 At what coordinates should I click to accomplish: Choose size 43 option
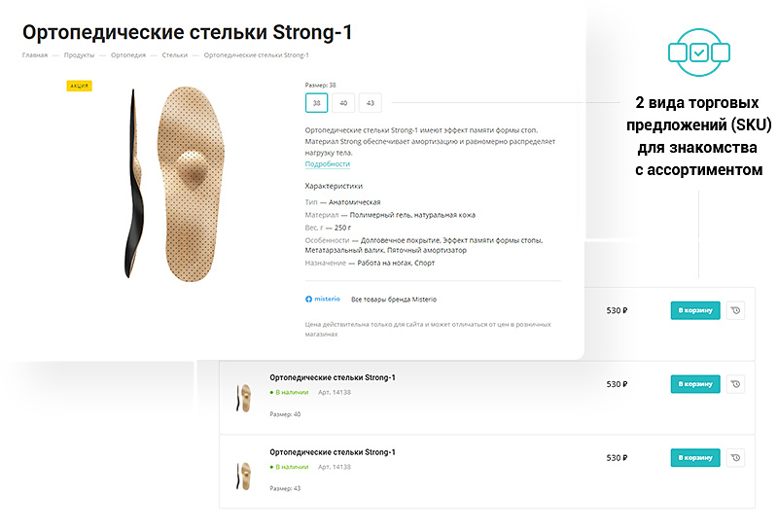pyautogui.click(x=371, y=102)
